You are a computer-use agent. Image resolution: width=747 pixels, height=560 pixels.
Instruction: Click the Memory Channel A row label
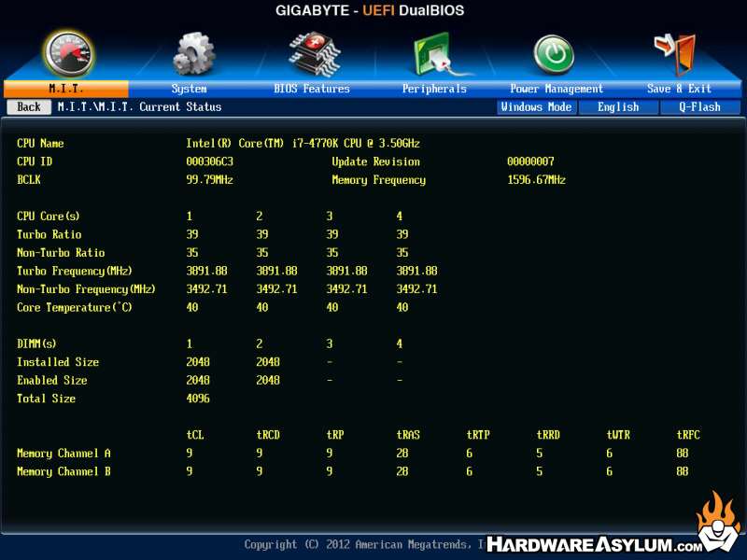63,454
